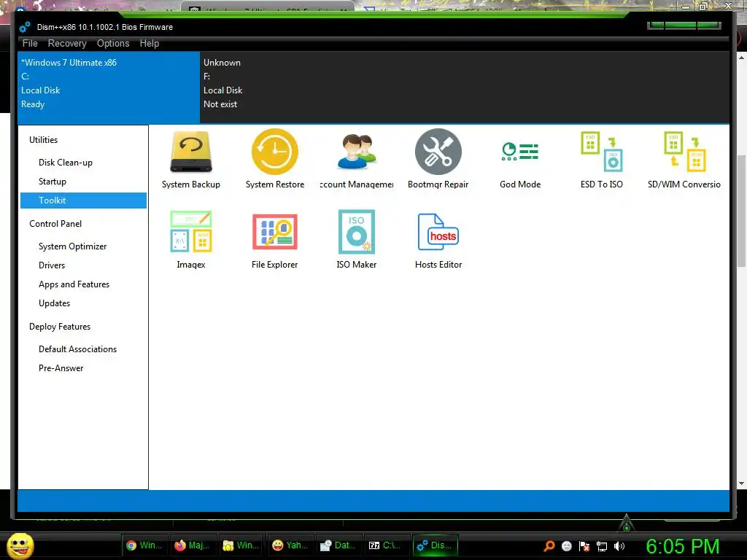Switch to Chrome taskbar window
Screen dimensions: 747x560
(144, 545)
